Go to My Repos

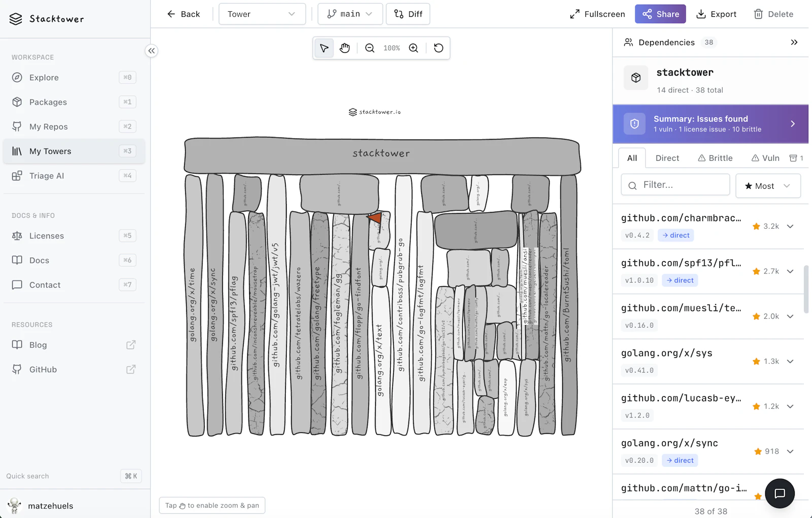tap(74, 127)
